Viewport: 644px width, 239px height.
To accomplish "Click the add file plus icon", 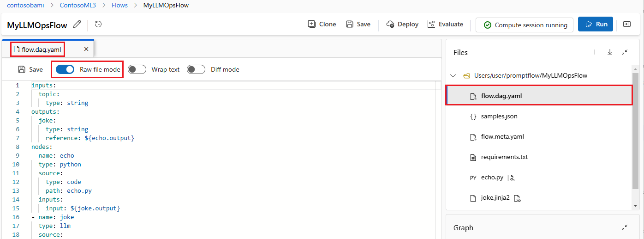I will (595, 52).
